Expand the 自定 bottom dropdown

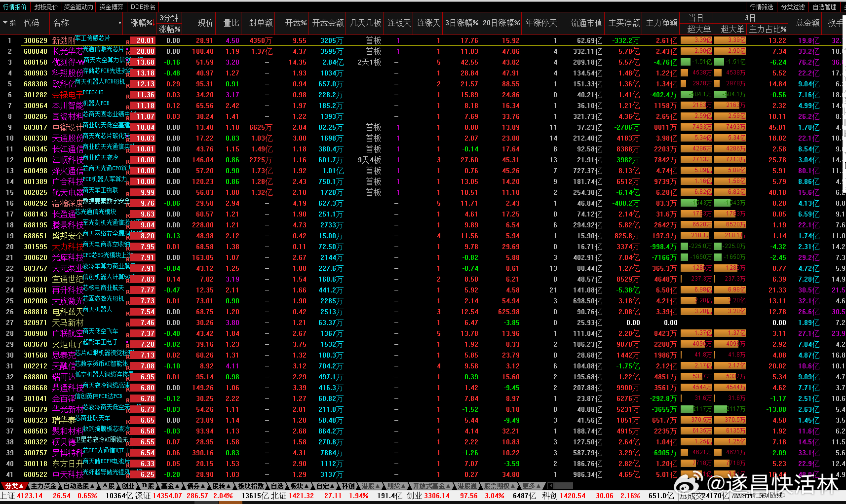pos(325,486)
